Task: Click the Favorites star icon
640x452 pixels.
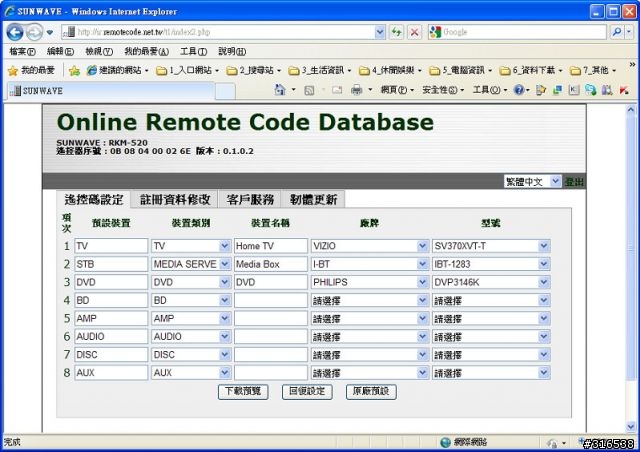Action: click(x=13, y=71)
